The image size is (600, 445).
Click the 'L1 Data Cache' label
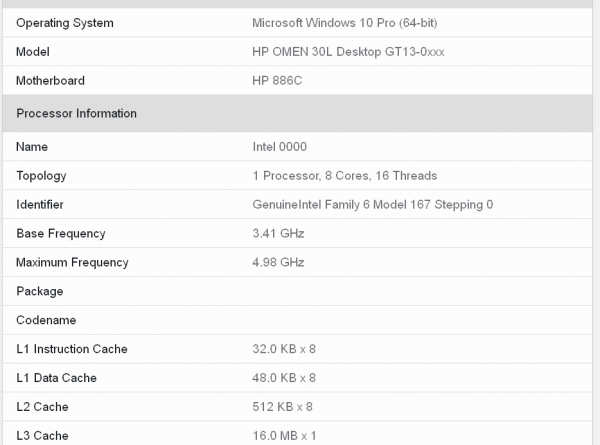pos(56,378)
